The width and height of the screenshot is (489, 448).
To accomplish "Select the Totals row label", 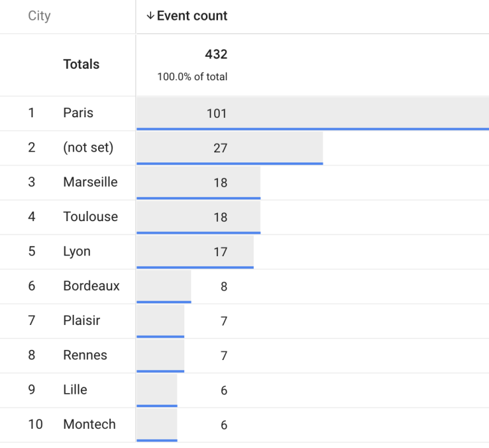I will tap(81, 64).
